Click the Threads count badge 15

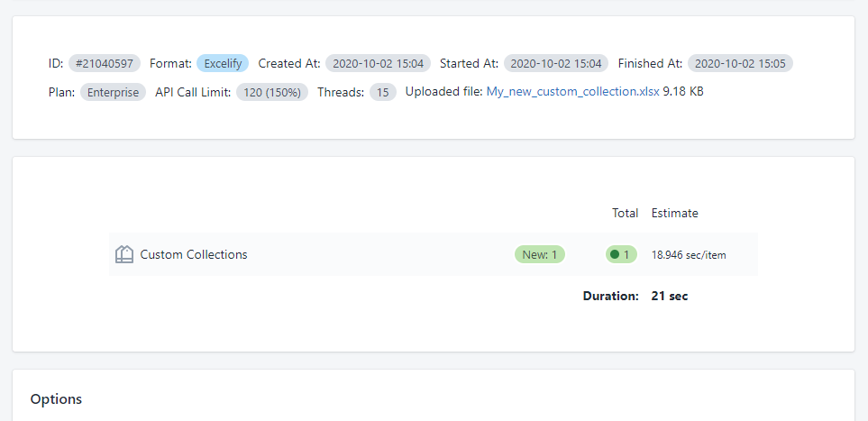click(382, 92)
